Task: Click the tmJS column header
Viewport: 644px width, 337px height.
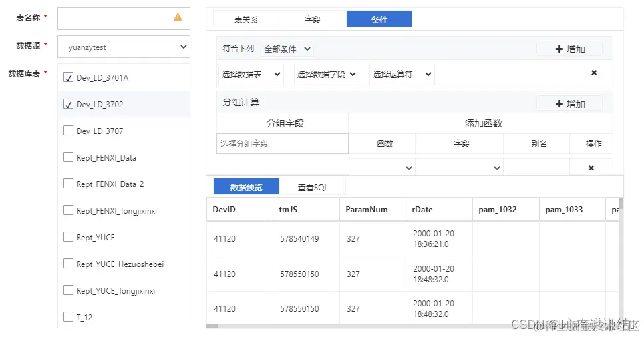Action: [x=307, y=210]
